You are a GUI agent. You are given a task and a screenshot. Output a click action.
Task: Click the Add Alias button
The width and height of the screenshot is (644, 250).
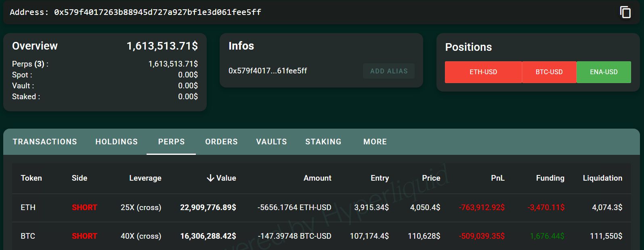click(388, 71)
